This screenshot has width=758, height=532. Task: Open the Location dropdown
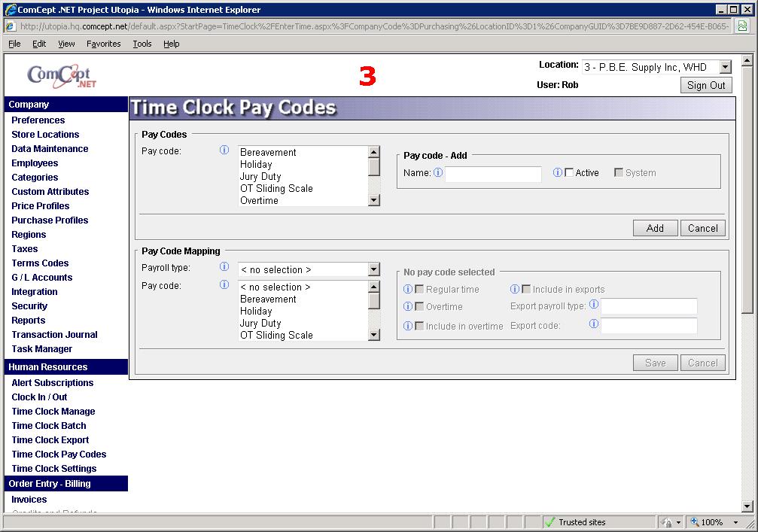(725, 68)
